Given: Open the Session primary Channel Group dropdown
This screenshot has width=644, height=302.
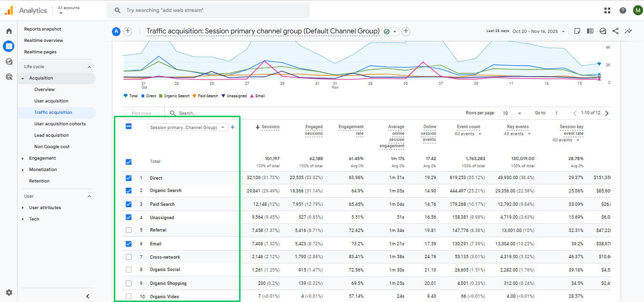Looking at the screenshot, I should point(188,127).
